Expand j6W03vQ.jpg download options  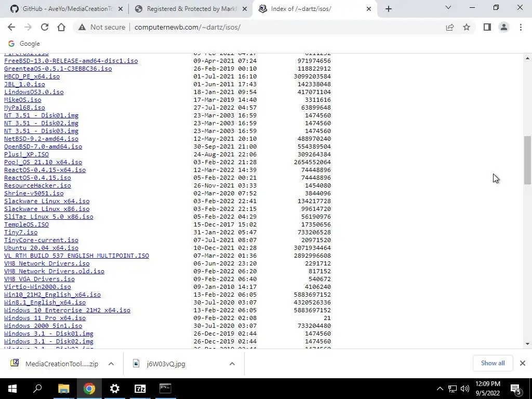pyautogui.click(x=232, y=364)
